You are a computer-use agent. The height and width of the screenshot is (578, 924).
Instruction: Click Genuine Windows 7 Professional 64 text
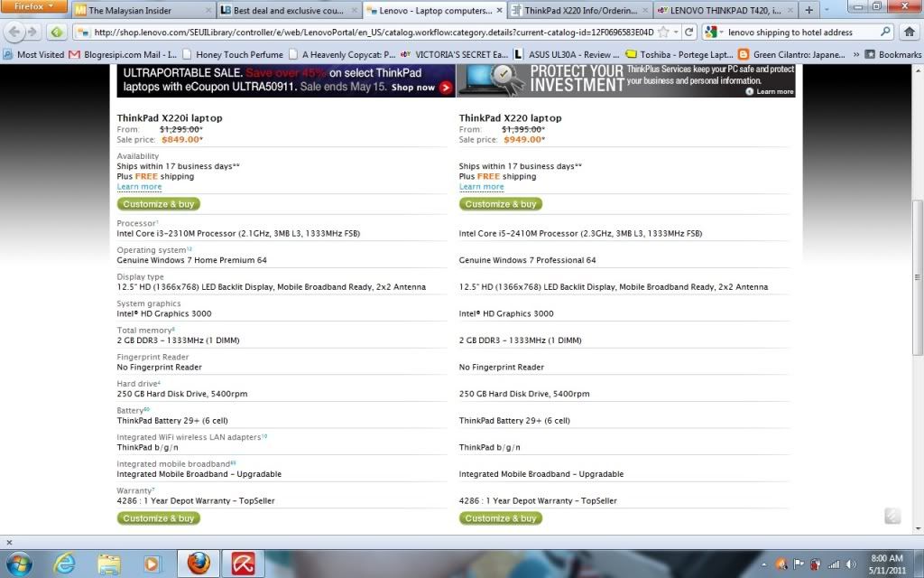[x=527, y=260]
